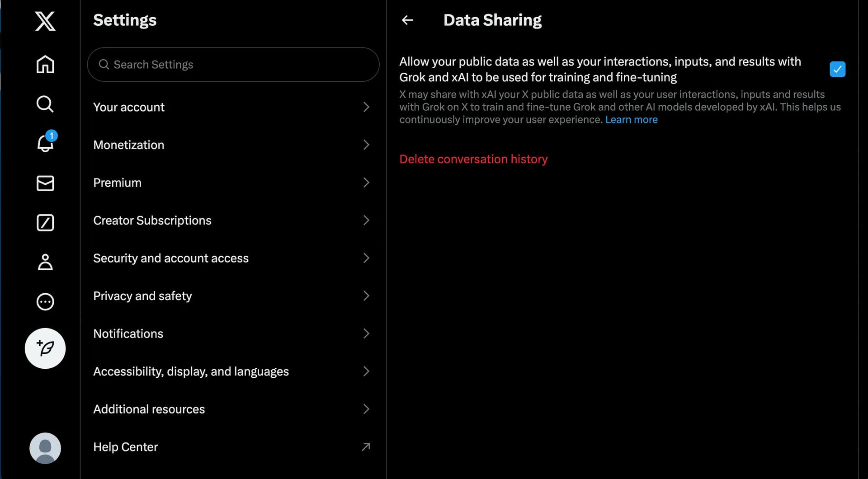The height and width of the screenshot is (479, 868).
Task: Click the X logo icon
Action: click(45, 21)
